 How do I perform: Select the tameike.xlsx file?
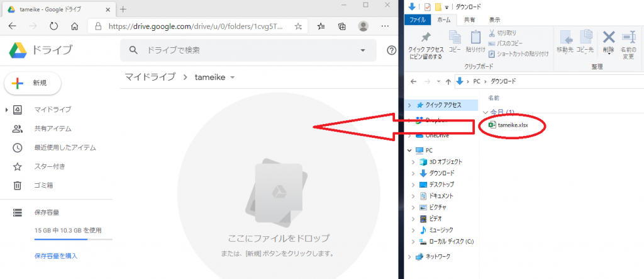(512, 125)
